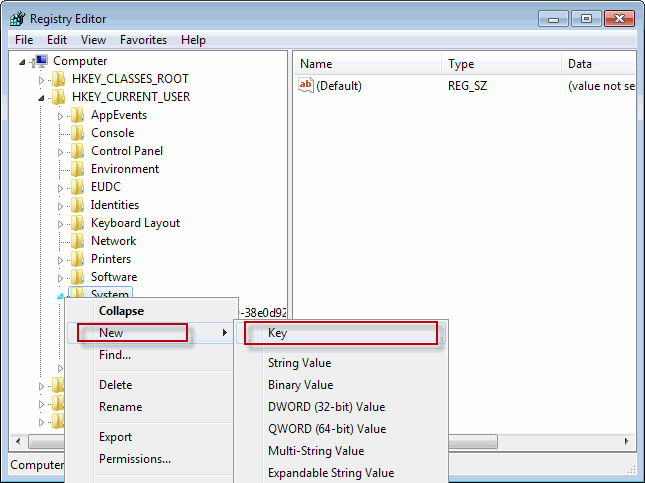The height and width of the screenshot is (483, 645).
Task: Click the Network folder icon
Action: point(77,241)
